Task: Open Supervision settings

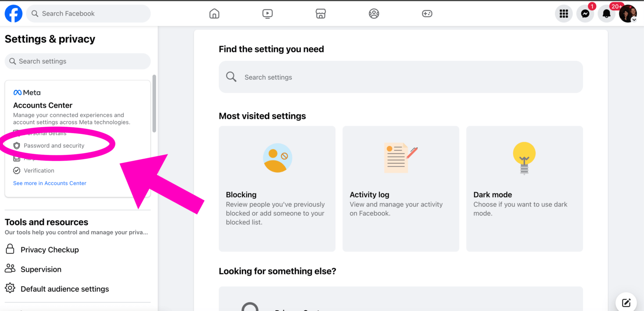Action: (41, 269)
